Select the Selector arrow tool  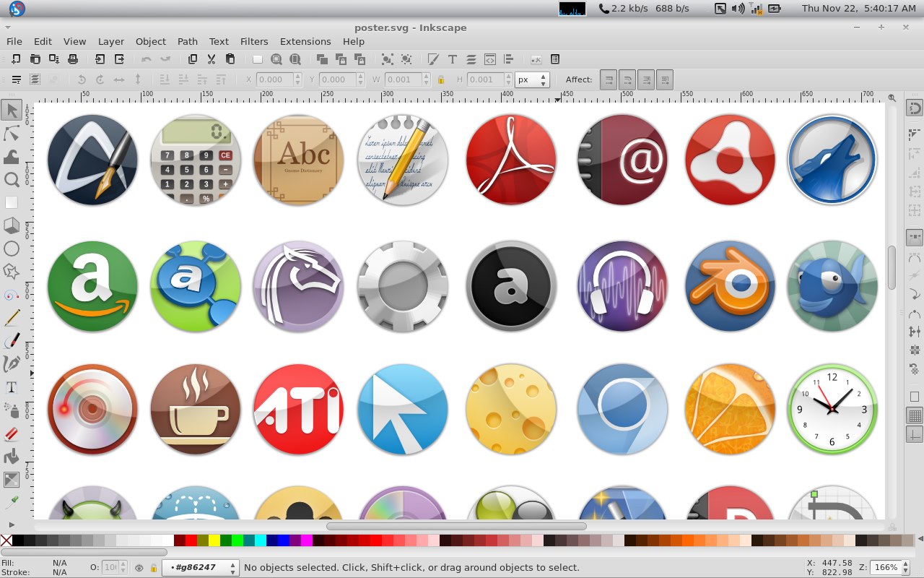(12, 110)
